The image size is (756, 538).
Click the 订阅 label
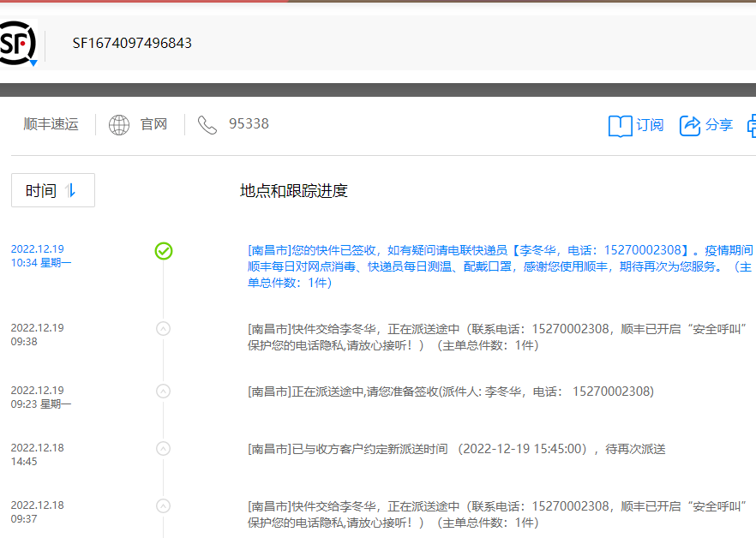click(650, 125)
